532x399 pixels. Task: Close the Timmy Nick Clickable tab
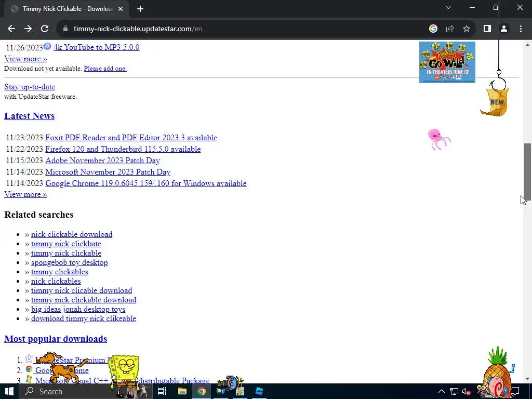(121, 9)
